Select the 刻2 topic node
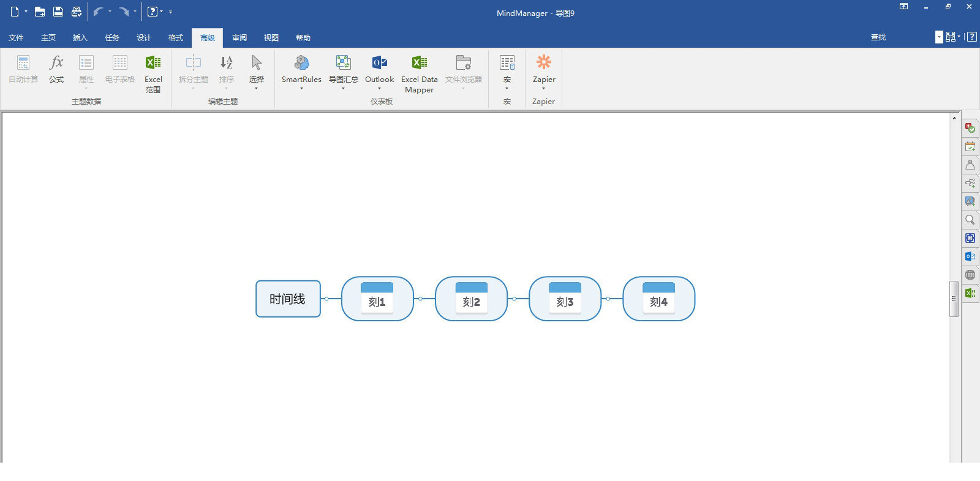 tap(471, 299)
